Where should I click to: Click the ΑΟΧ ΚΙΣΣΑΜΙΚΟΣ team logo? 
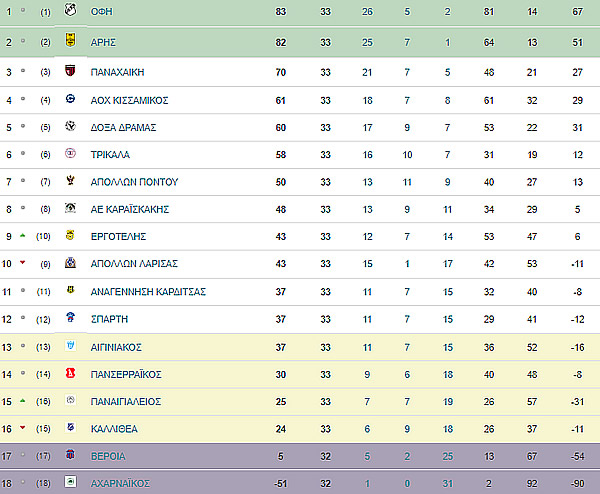point(70,99)
